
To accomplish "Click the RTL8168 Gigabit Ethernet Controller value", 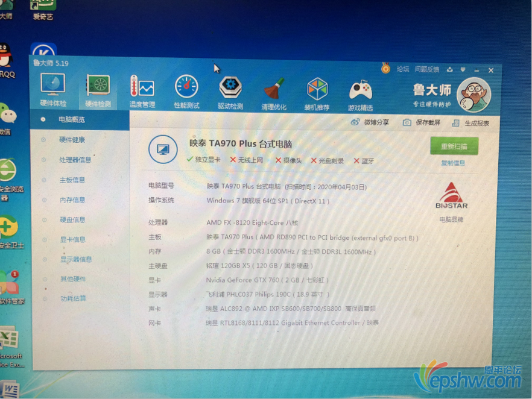I will [x=292, y=322].
